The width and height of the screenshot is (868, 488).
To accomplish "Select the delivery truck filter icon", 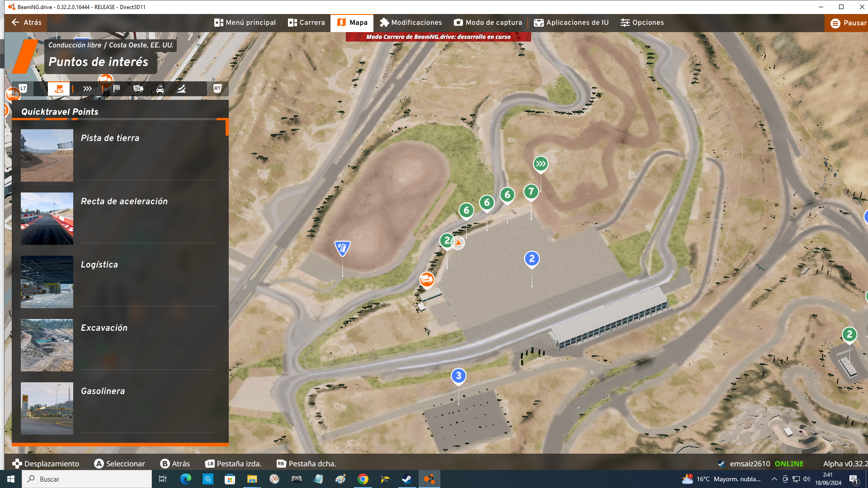I will click(x=138, y=89).
